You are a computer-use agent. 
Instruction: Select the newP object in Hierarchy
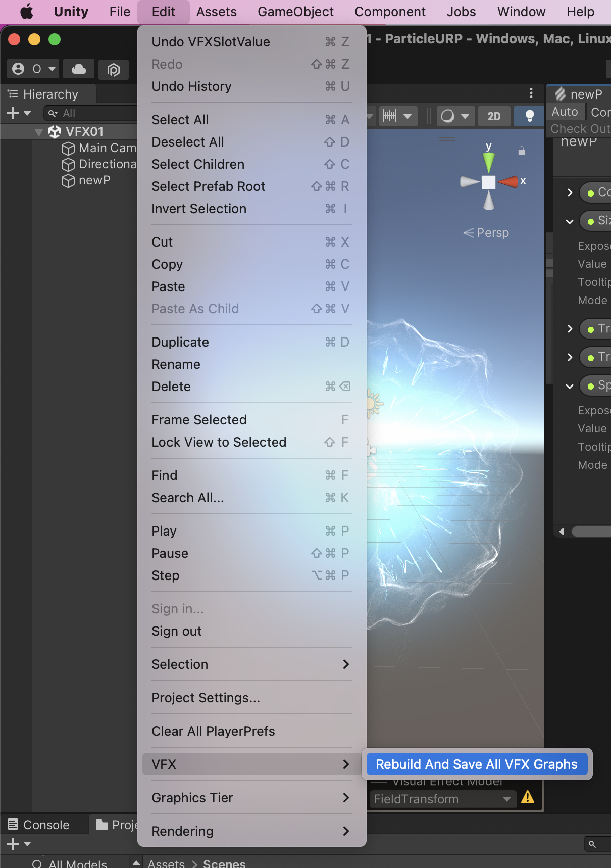(86, 180)
